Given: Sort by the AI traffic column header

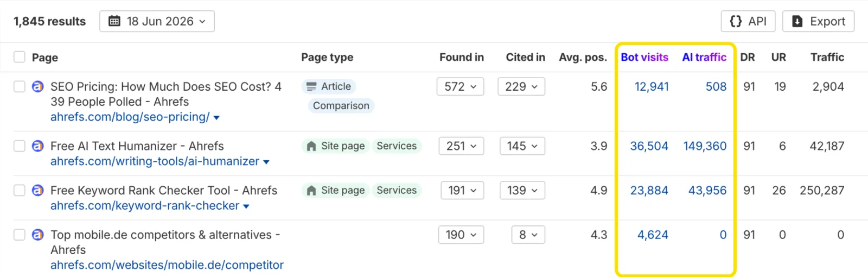Looking at the screenshot, I should pyautogui.click(x=704, y=57).
